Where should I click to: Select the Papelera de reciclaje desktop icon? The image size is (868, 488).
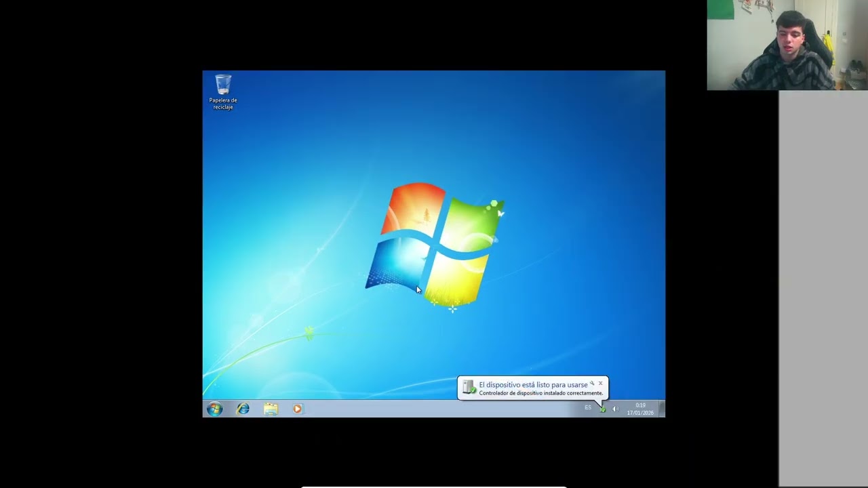(223, 93)
